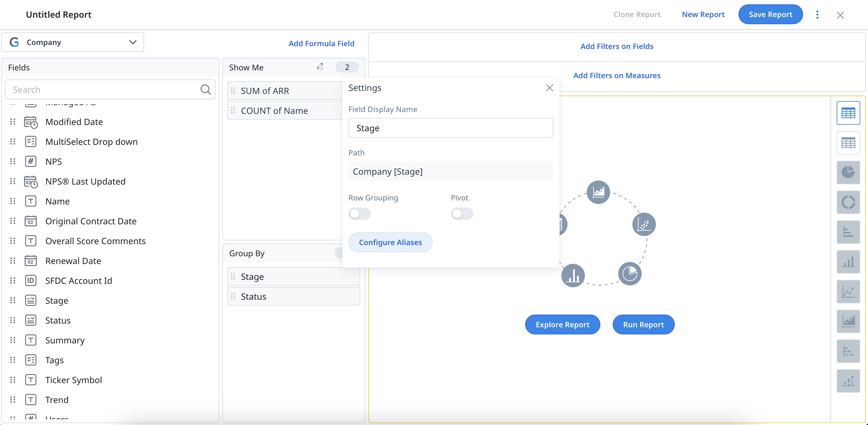Viewport: 868px width, 425px height.
Task: Select the blue tabular view icon
Action: tap(848, 113)
